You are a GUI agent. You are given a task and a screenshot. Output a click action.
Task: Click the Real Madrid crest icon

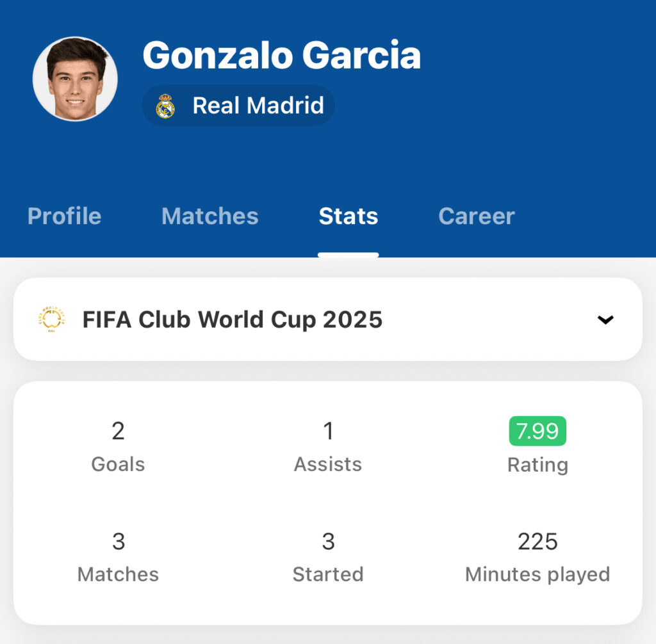pos(165,106)
